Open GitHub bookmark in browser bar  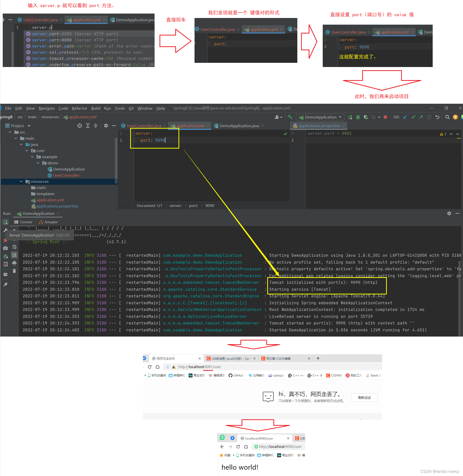click(x=236, y=375)
